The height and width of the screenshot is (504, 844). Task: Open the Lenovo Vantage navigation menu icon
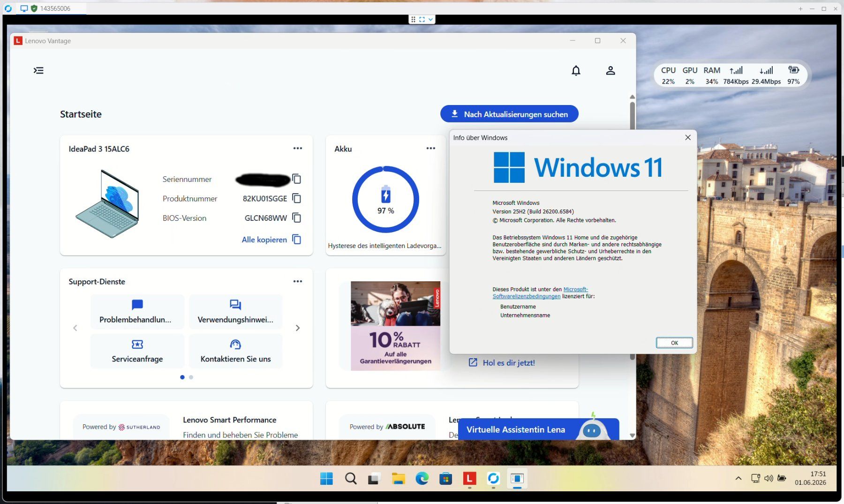click(38, 70)
